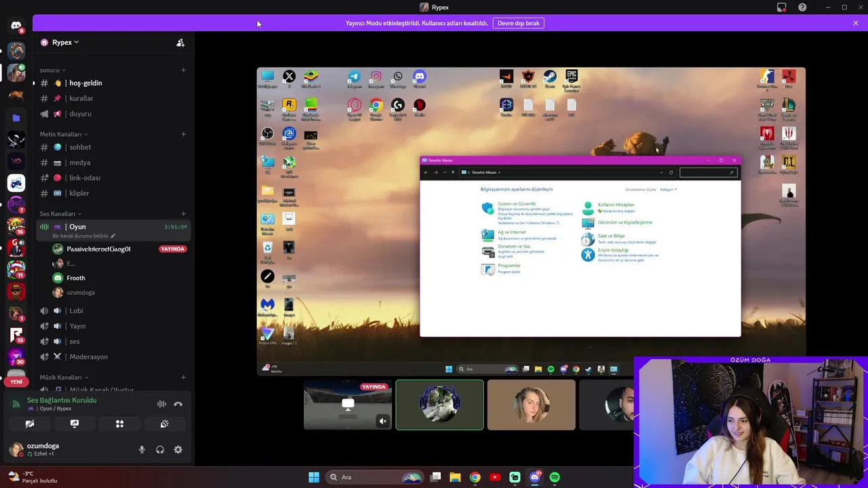Launch Google Chrome from the taskbar
This screenshot has height=488, width=868.
[475, 477]
